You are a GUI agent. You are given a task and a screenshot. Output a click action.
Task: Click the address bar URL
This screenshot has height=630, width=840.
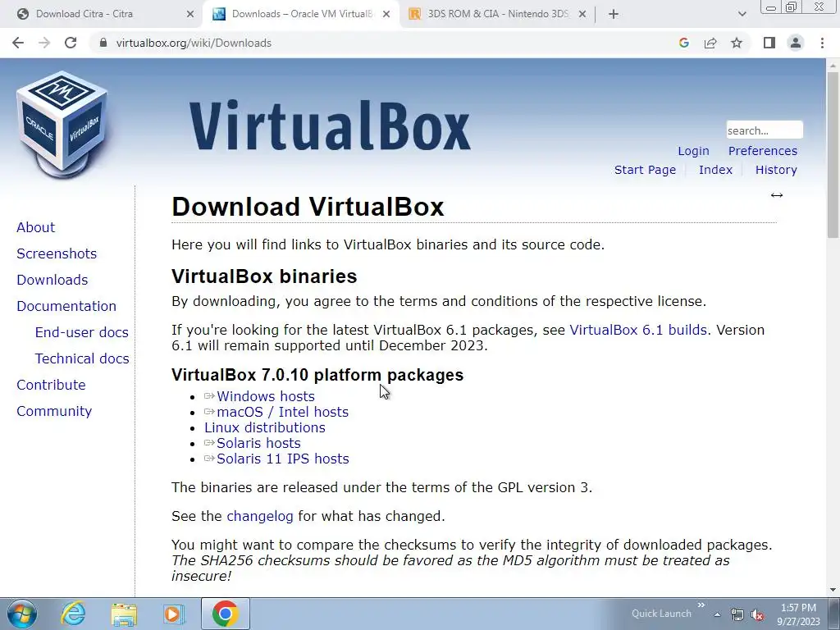(194, 43)
